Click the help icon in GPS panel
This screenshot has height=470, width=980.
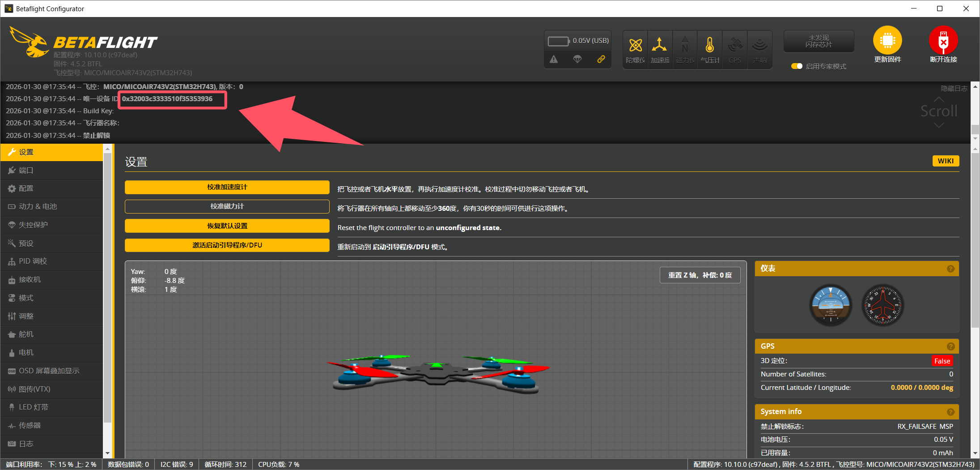pyautogui.click(x=950, y=346)
